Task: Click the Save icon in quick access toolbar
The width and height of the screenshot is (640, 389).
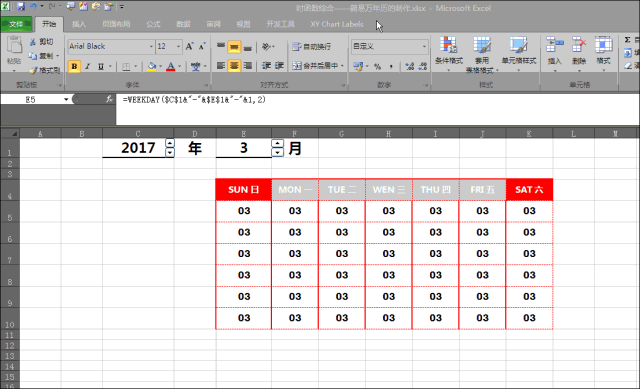Action: tap(20, 7)
